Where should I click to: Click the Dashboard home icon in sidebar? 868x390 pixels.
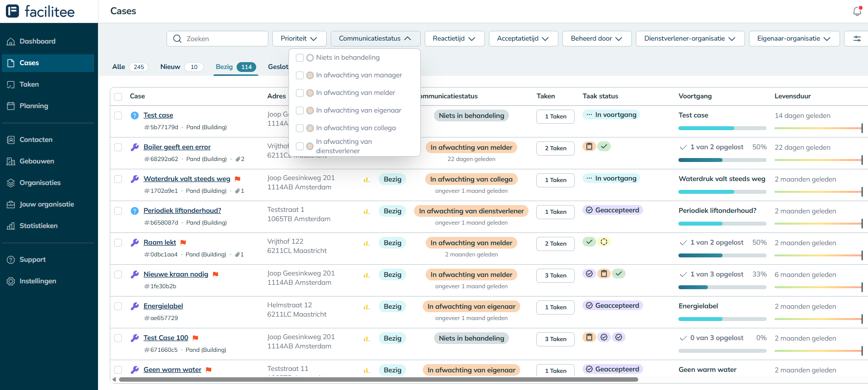point(11,42)
